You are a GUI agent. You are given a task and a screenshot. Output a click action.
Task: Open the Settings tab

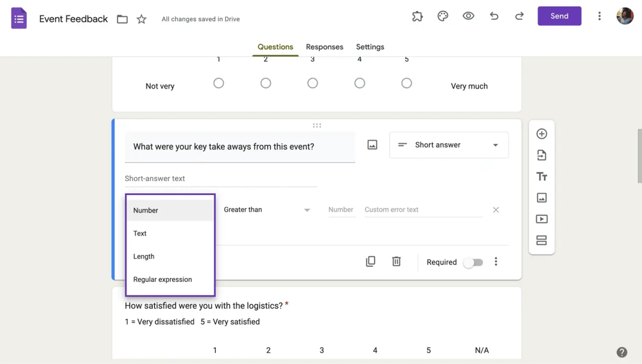370,47
